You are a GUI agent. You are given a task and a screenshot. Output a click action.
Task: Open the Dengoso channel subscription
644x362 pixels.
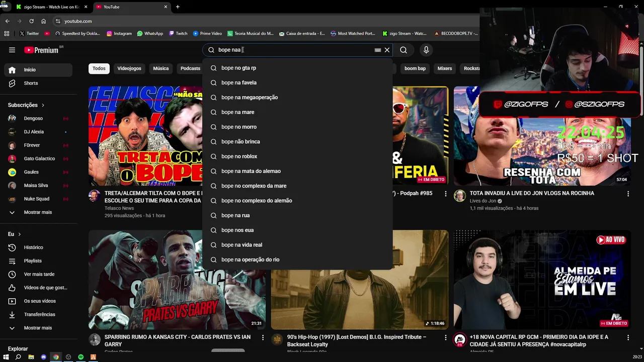click(38, 118)
